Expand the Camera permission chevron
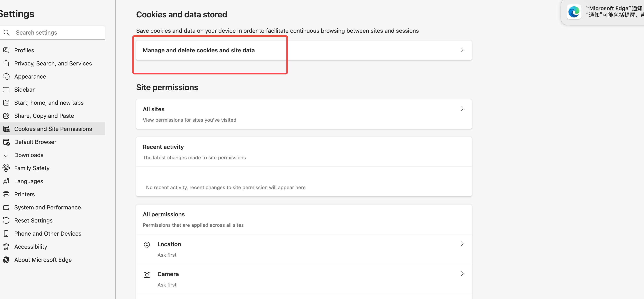 tap(462, 274)
